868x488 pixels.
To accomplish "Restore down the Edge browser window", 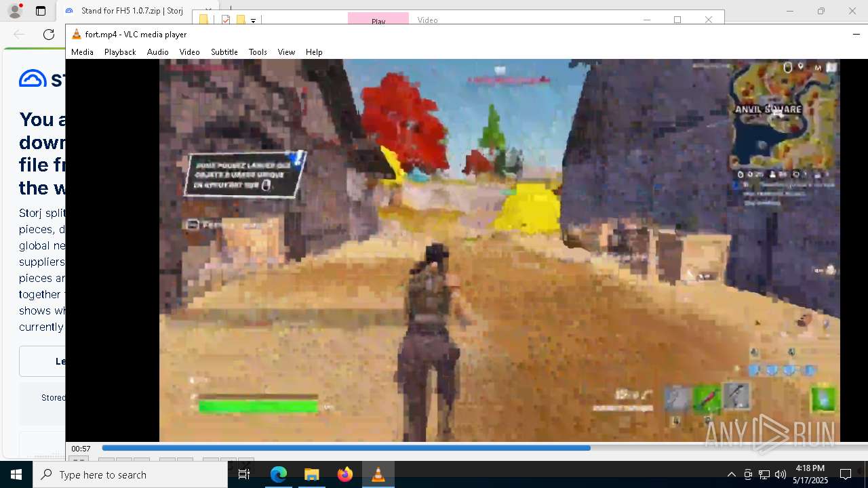I will [821, 11].
